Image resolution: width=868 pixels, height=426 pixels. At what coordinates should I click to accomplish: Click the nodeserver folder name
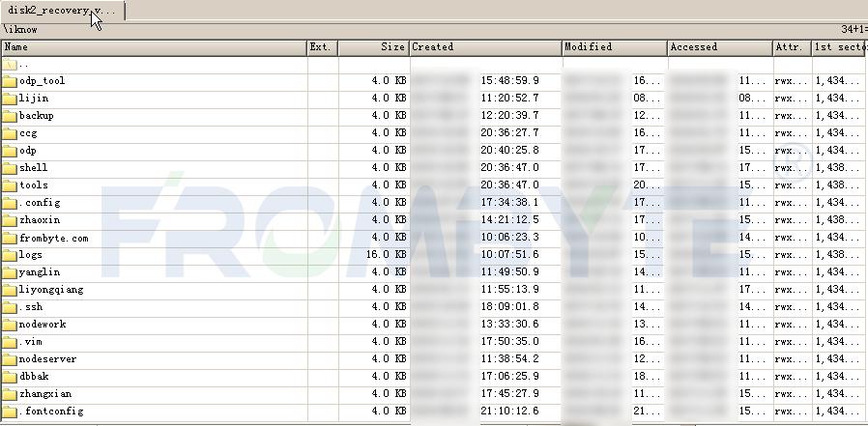pos(47,359)
